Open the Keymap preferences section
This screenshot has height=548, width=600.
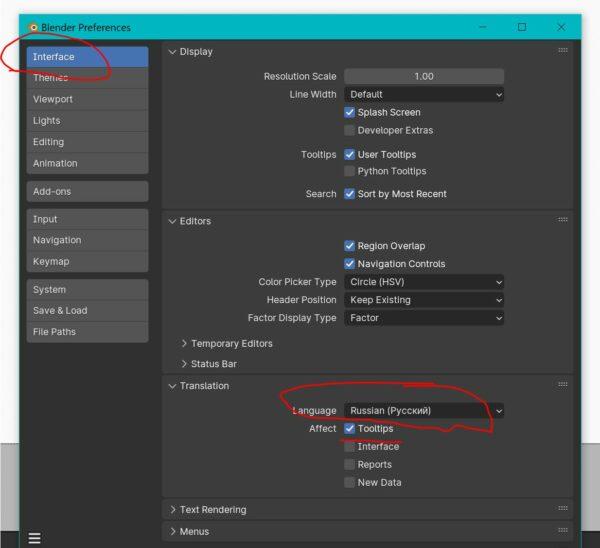(x=88, y=262)
